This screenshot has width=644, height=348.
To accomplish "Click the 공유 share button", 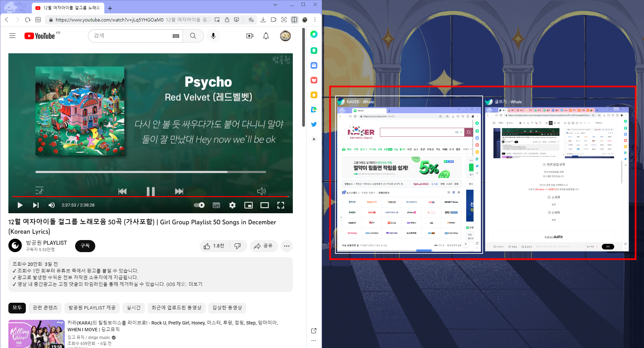I will pos(264,246).
